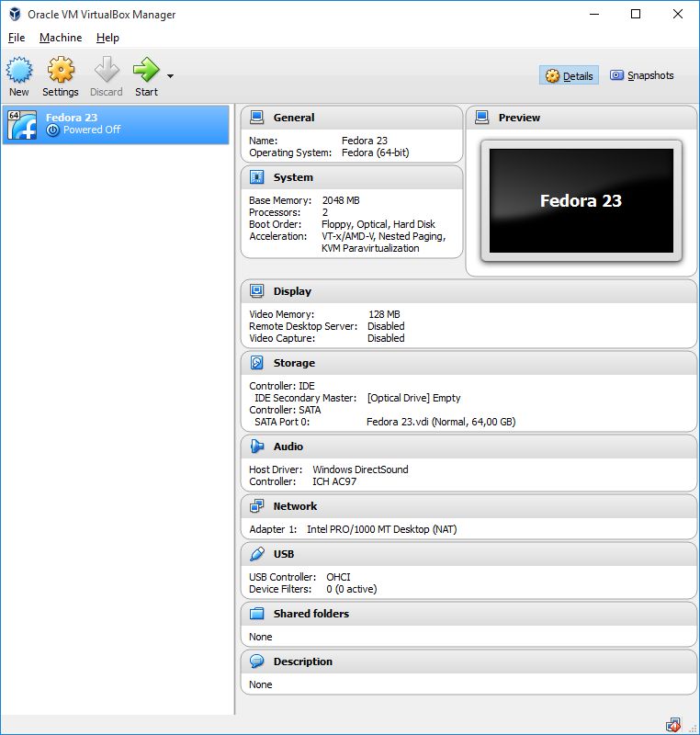Open the Help menu
The width and height of the screenshot is (700, 735).
coord(107,38)
